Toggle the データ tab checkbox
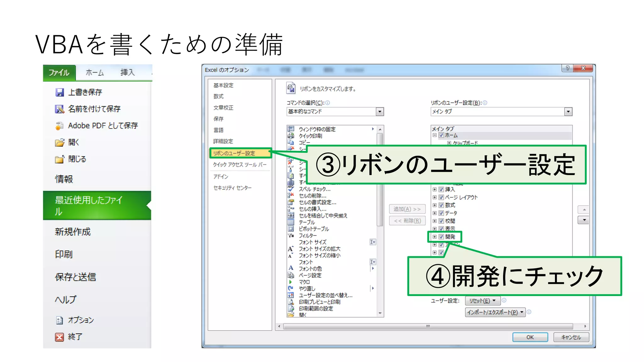644x362 pixels. (441, 213)
